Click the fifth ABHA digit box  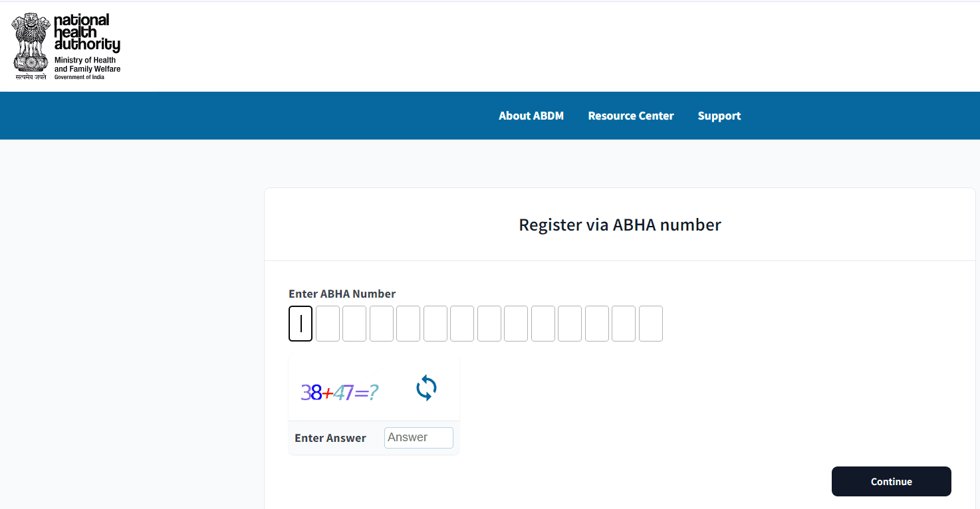(408, 324)
